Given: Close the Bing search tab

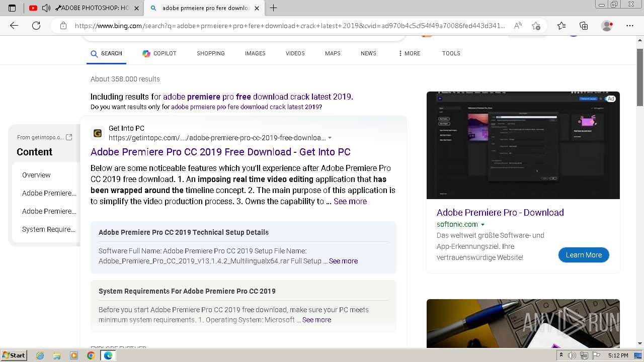Looking at the screenshot, I should (257, 8).
